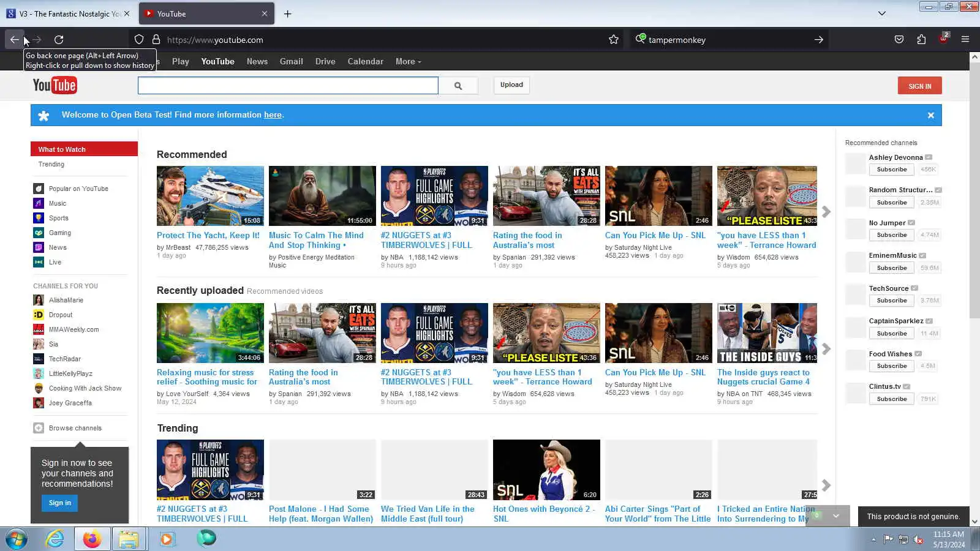Open the list all tabs dropdown
Image resolution: width=980 pixels, height=551 pixels.
coord(882,13)
